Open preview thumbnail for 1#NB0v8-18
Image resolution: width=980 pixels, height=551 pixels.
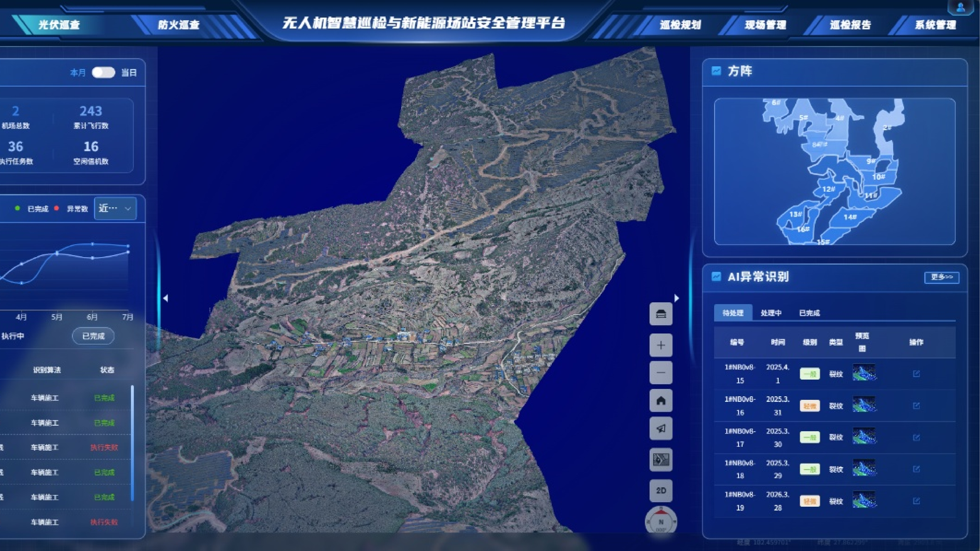click(864, 468)
